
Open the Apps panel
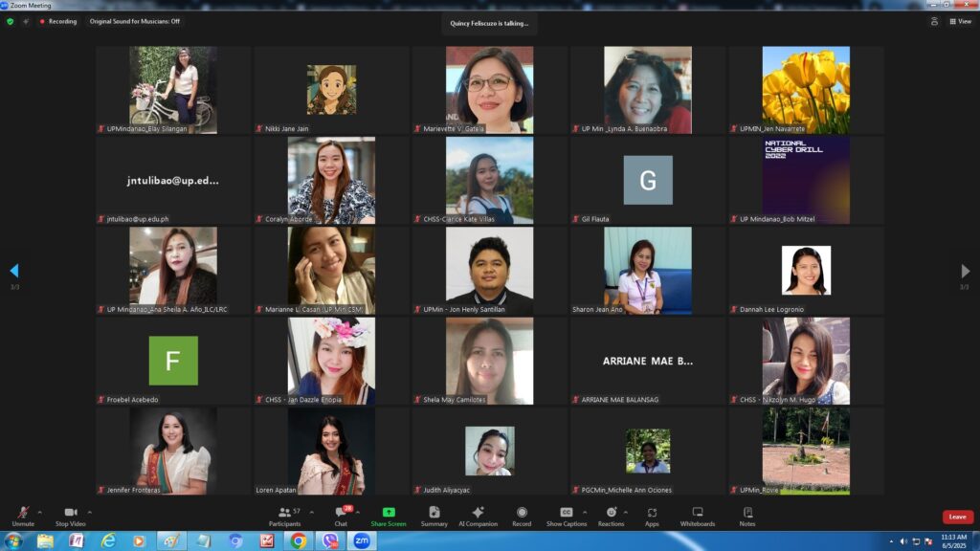tap(652, 516)
